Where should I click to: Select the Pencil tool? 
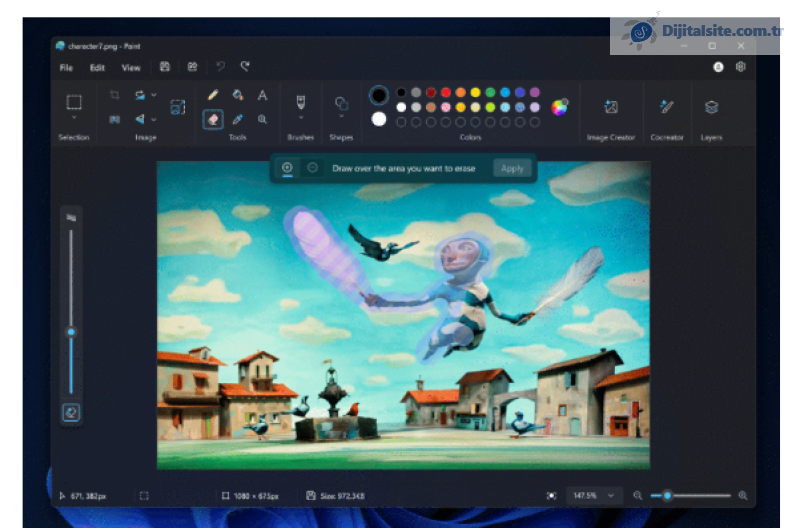(x=213, y=95)
